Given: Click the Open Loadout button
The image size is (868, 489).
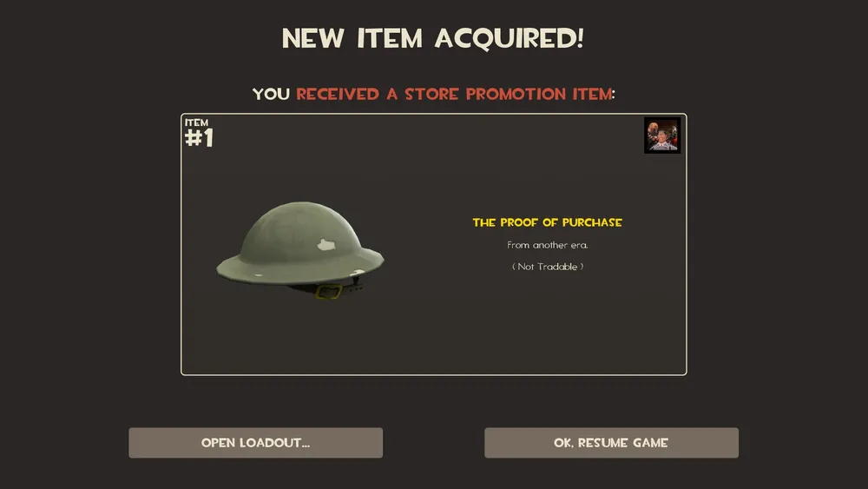Looking at the screenshot, I should [256, 442].
